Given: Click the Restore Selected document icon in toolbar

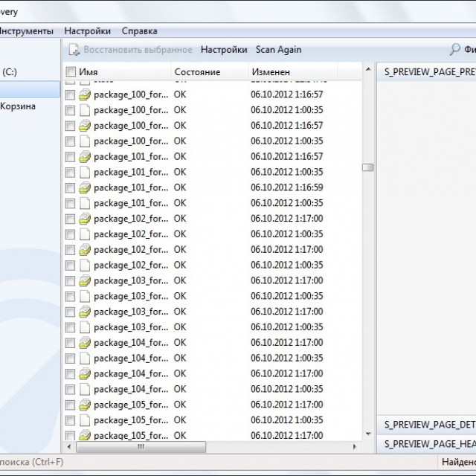Looking at the screenshot, I should point(74,50).
